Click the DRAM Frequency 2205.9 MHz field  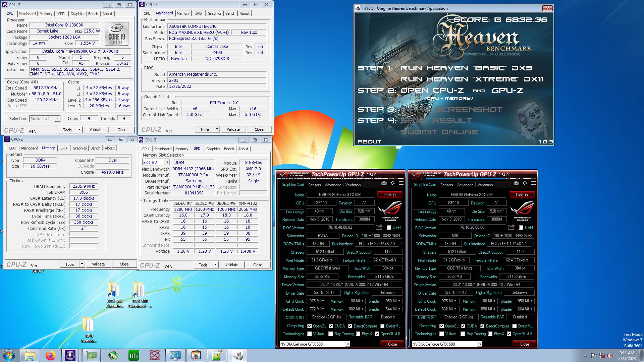(x=84, y=186)
